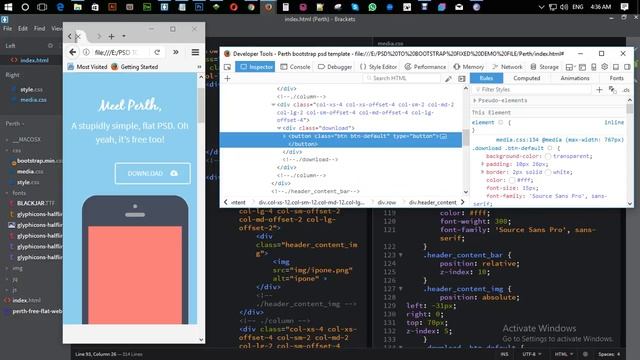Expand the button btn-default node
The width and height of the screenshot is (640, 360).
click(x=284, y=136)
